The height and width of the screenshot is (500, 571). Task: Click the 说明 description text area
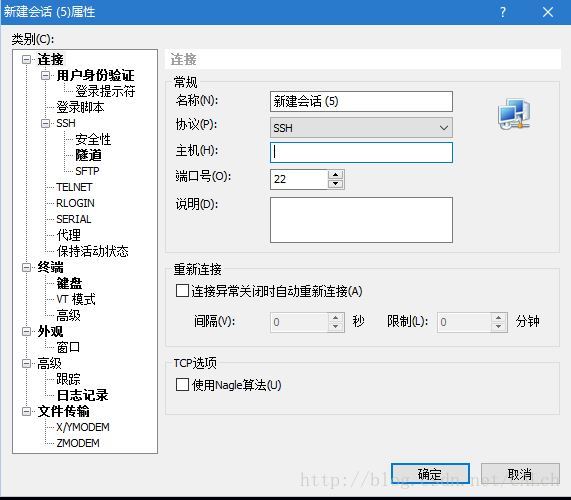[x=361, y=220]
